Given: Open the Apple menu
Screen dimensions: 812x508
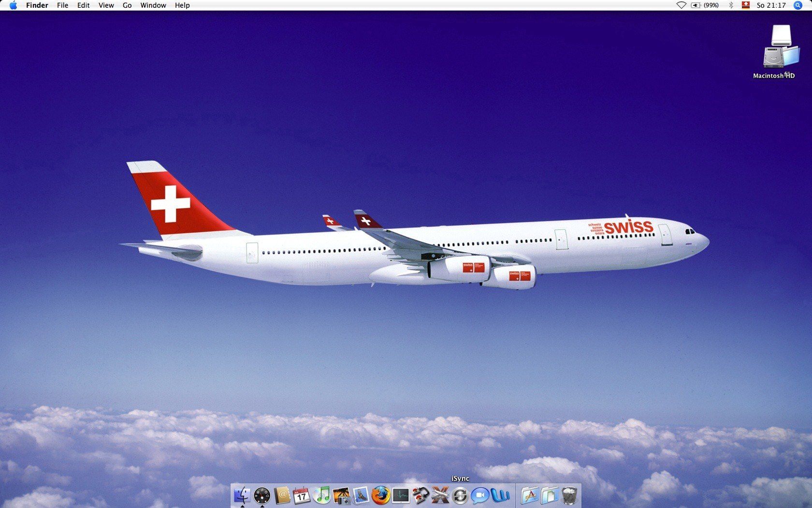Looking at the screenshot, I should (x=13, y=5).
